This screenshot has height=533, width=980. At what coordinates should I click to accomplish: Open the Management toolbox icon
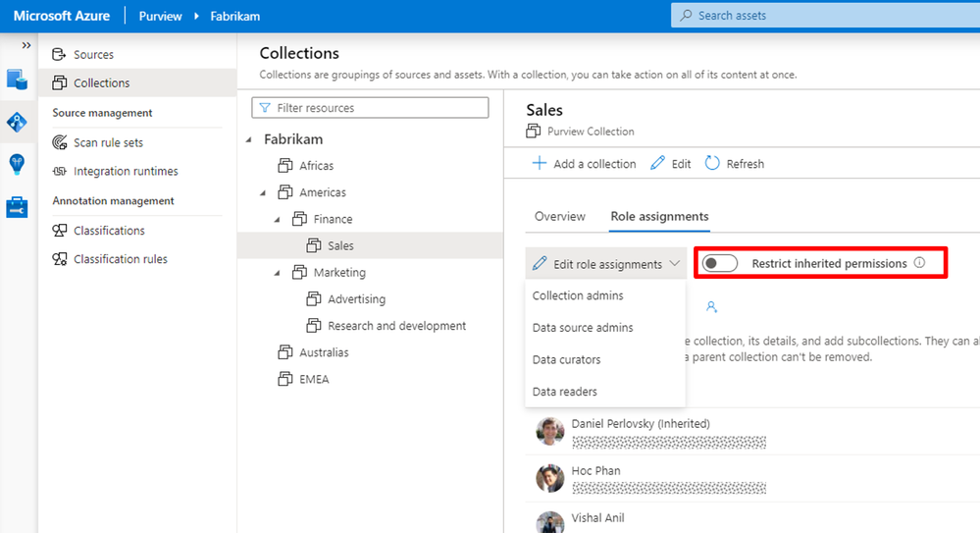tap(18, 207)
